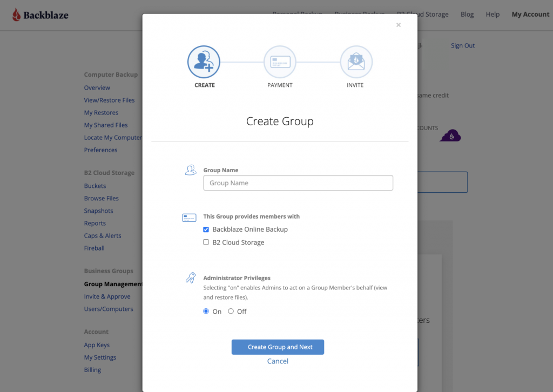553x392 pixels.
Task: Click the Invite step envelope icon
Action: (x=356, y=62)
